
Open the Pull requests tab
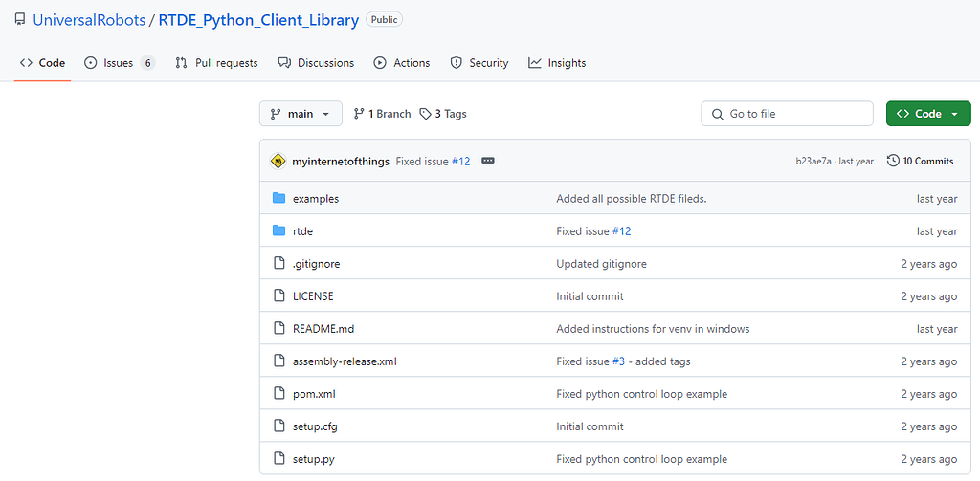216,63
